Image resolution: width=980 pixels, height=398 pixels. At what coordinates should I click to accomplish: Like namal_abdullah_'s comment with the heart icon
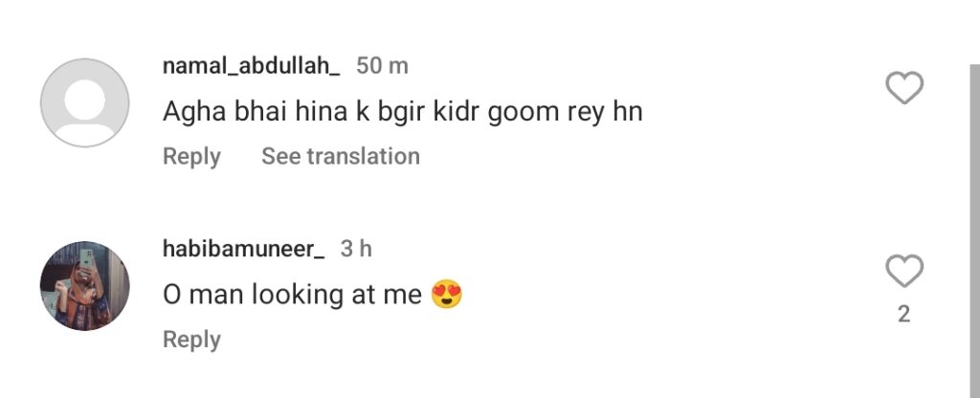(903, 89)
